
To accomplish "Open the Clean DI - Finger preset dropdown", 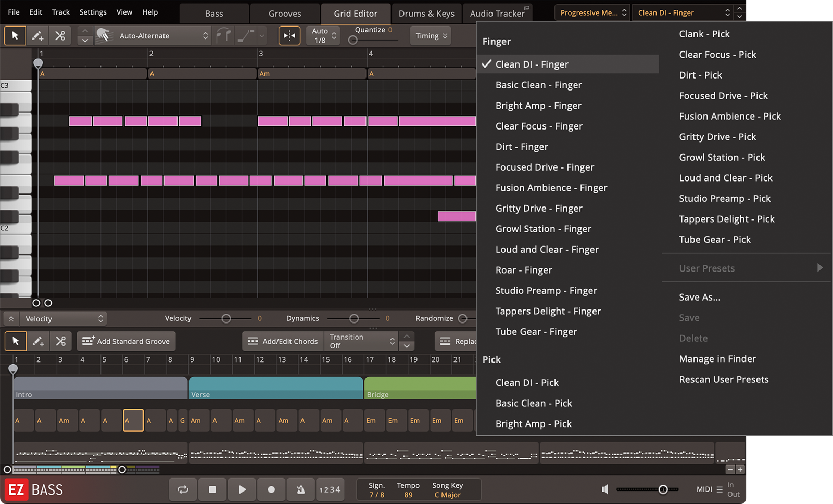I will click(x=685, y=12).
